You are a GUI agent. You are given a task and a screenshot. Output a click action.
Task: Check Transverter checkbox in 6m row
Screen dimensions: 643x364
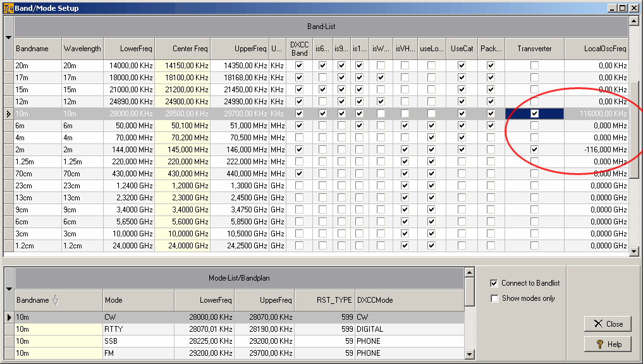pyautogui.click(x=534, y=125)
